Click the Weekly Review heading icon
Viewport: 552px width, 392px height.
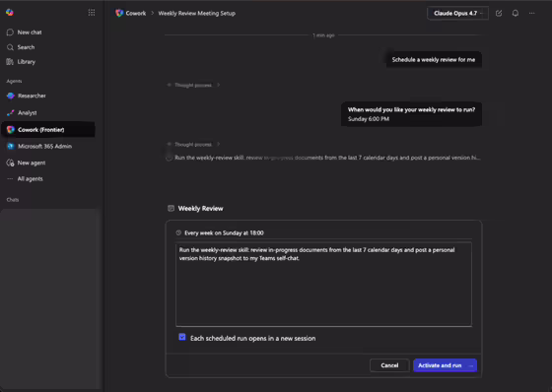(x=172, y=209)
